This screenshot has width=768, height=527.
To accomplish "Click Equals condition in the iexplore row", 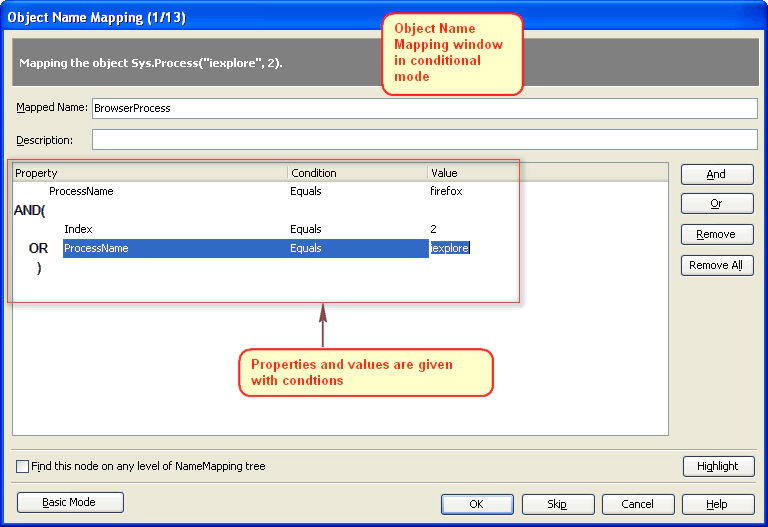I will point(306,248).
